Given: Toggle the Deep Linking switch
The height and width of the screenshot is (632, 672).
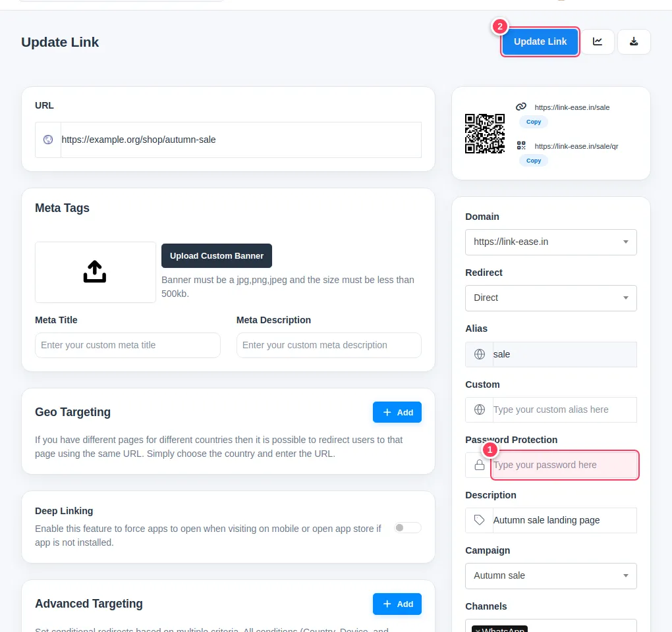Looking at the screenshot, I should point(407,527).
